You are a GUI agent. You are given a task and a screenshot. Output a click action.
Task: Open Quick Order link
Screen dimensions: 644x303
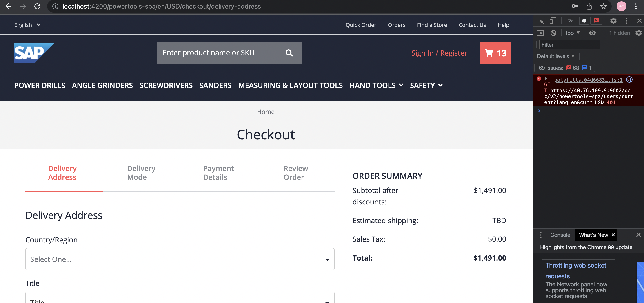361,25
